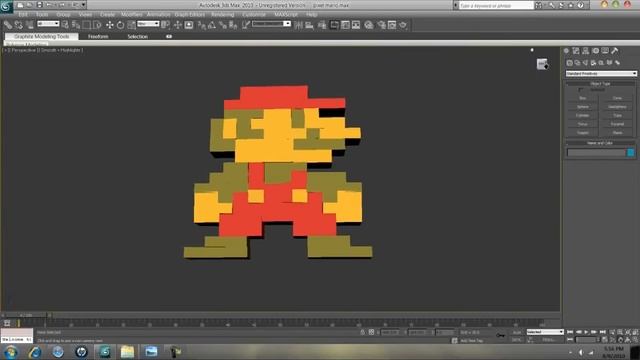Open the Internet Explorer taskbar icon

coord(35,352)
